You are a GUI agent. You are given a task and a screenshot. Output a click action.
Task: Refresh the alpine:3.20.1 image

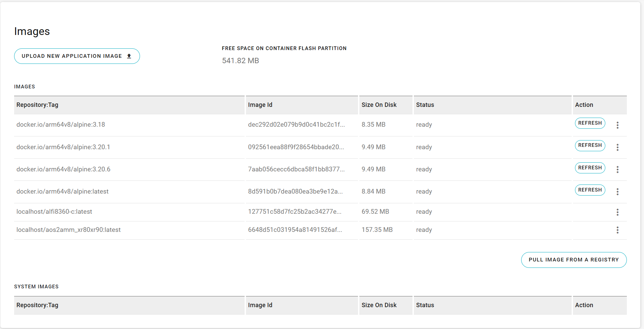tap(589, 145)
